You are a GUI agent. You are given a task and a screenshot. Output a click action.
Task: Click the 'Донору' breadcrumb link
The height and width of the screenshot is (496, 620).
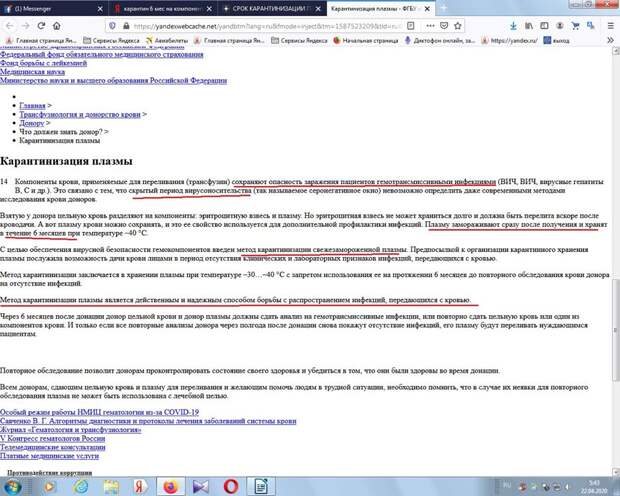pyautogui.click(x=32, y=123)
